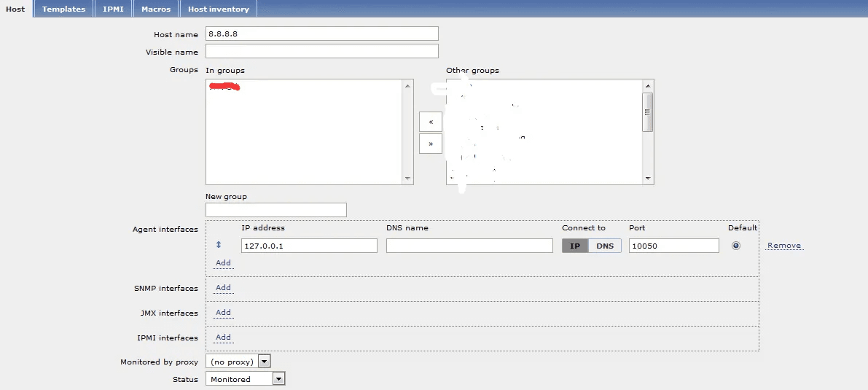Focus the Visible name input field

[321, 51]
